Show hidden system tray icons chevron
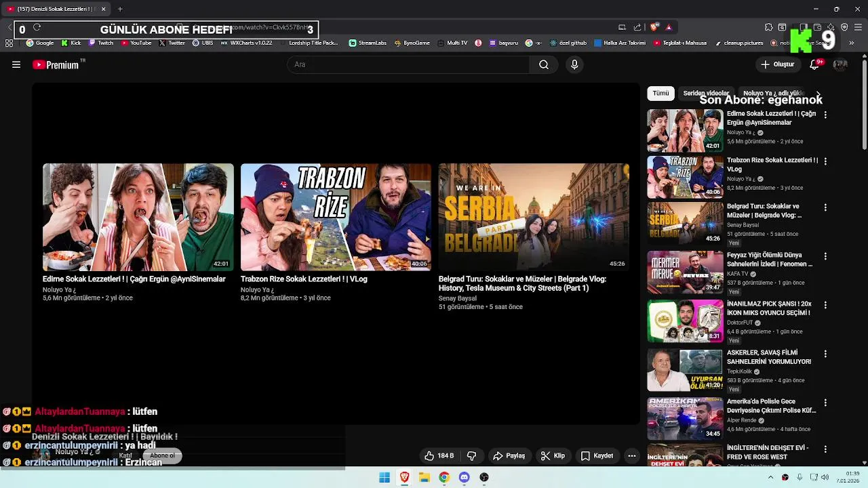The height and width of the screenshot is (488, 868). pos(770,477)
